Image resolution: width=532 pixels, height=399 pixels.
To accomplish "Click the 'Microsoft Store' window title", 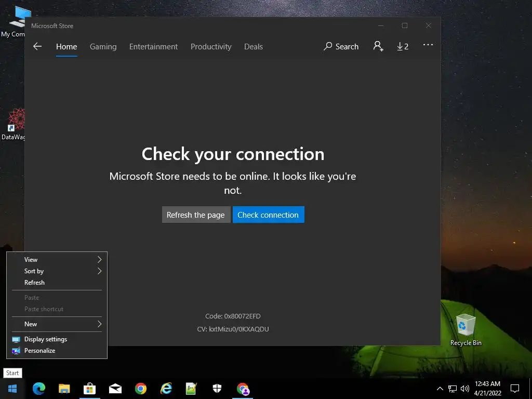I will coord(52,26).
